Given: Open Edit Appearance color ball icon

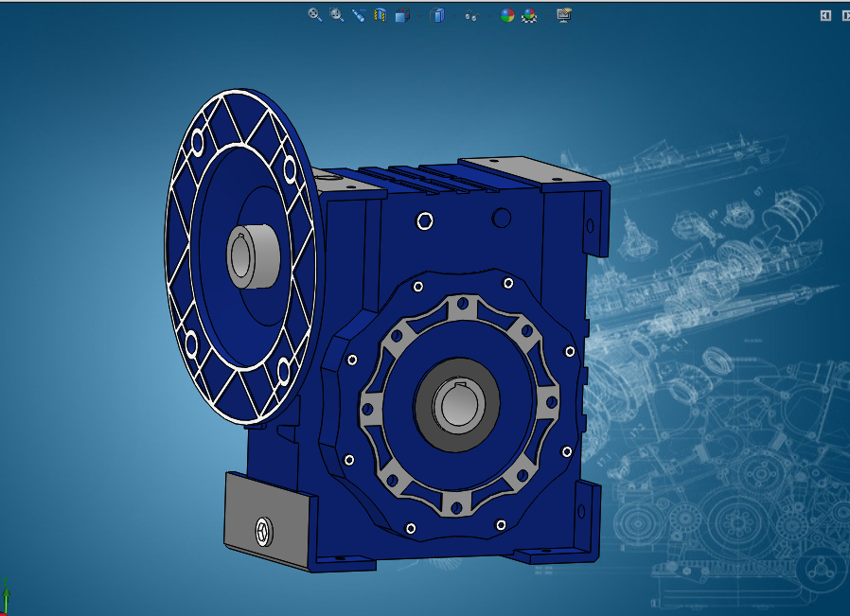Looking at the screenshot, I should (507, 15).
